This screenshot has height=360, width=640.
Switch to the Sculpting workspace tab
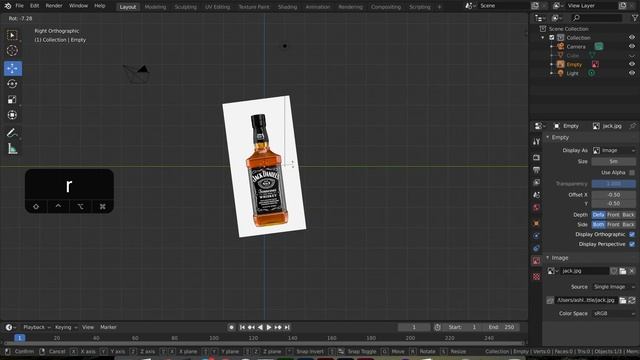pyautogui.click(x=185, y=7)
